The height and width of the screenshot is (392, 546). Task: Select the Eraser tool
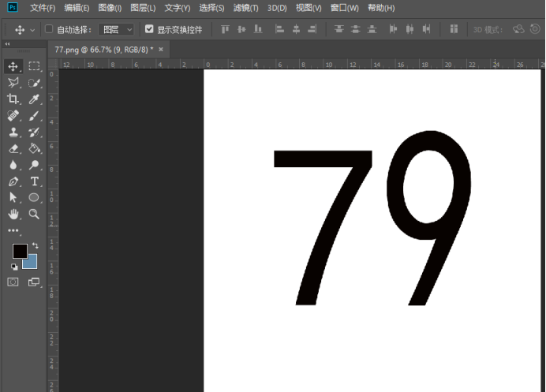point(13,148)
